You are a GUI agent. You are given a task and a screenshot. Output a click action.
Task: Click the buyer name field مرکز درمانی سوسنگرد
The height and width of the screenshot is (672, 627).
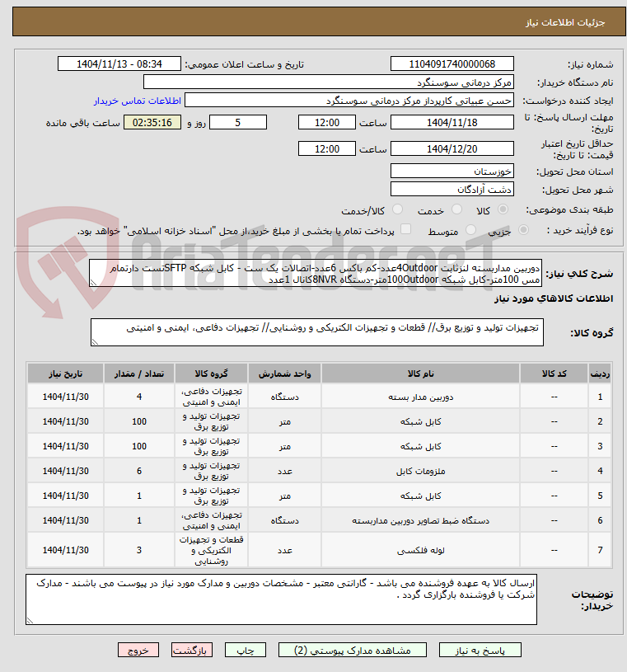coord(329,82)
